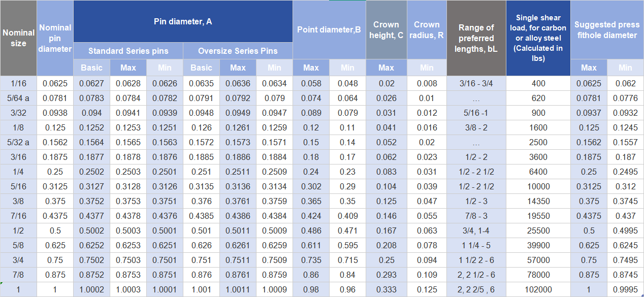Select the 102000 shear load cell
Screen dimensions: 644x297
[538, 289]
